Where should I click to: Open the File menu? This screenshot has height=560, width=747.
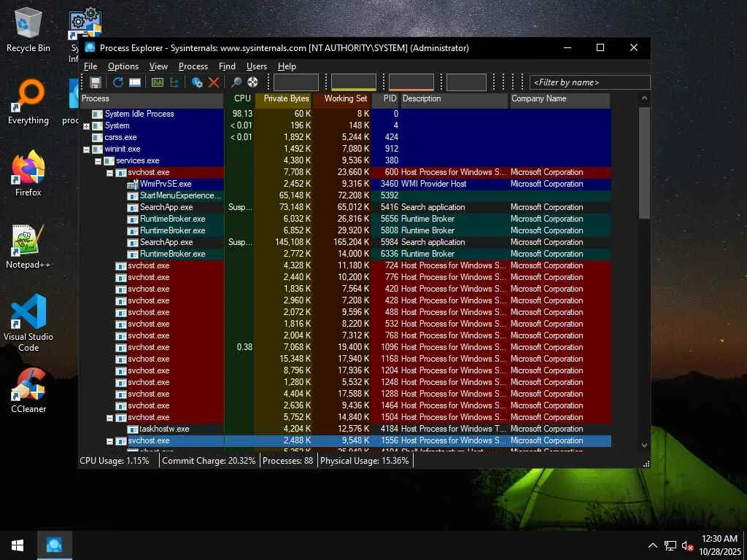90,66
